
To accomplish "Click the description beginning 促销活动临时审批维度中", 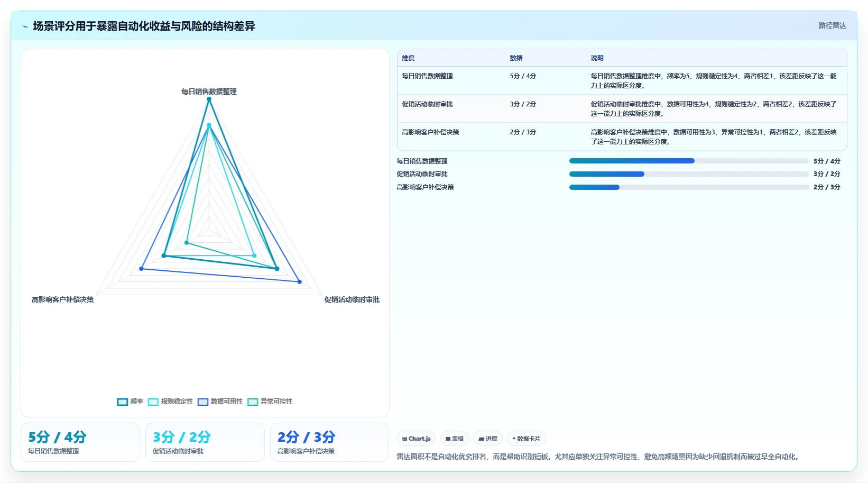I will (x=714, y=109).
